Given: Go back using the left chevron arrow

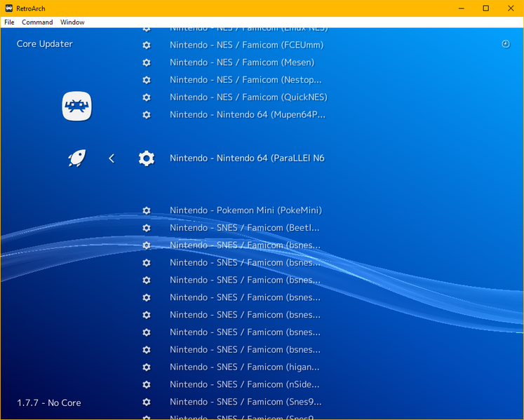Looking at the screenshot, I should [111, 158].
